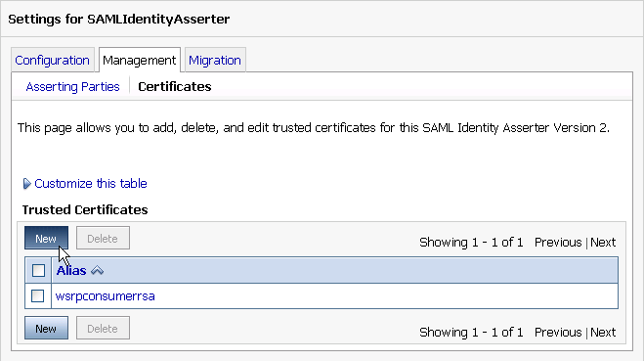Select the Management tab
Image resolution: width=644 pixels, height=361 pixels.
point(139,61)
